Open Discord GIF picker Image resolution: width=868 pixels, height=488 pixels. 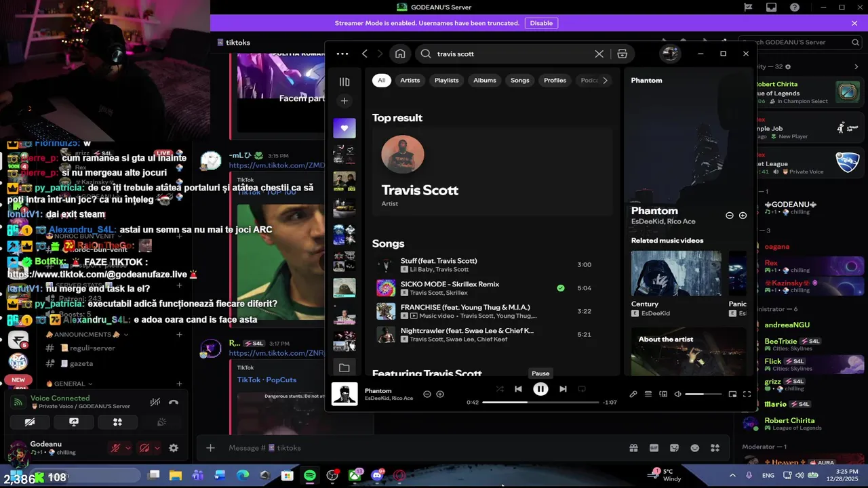654,448
